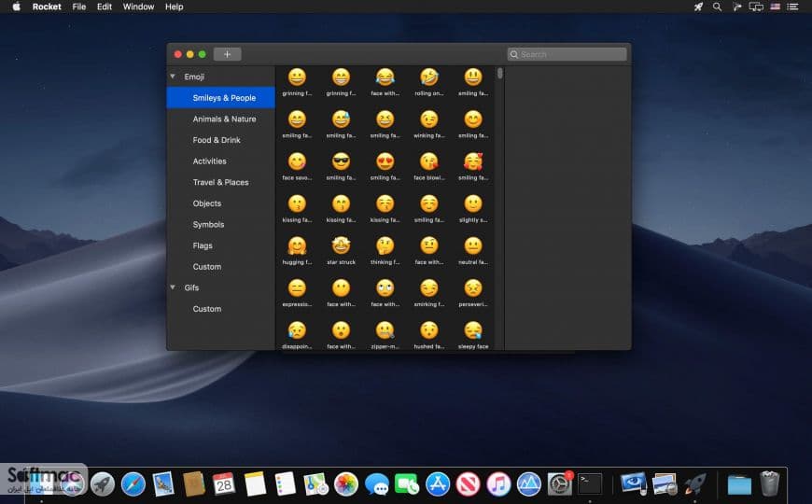The height and width of the screenshot is (504, 812).
Task: Select the winking face emoji
Action: click(428, 119)
